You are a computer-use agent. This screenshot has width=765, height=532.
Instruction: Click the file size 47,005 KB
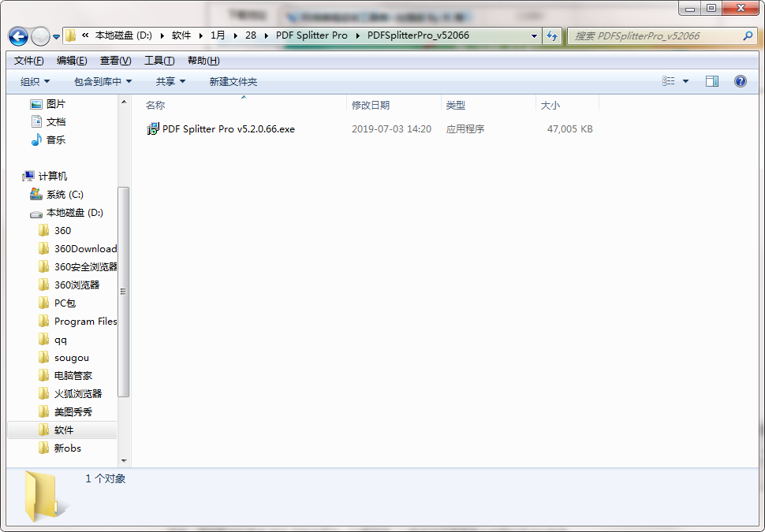click(x=569, y=129)
